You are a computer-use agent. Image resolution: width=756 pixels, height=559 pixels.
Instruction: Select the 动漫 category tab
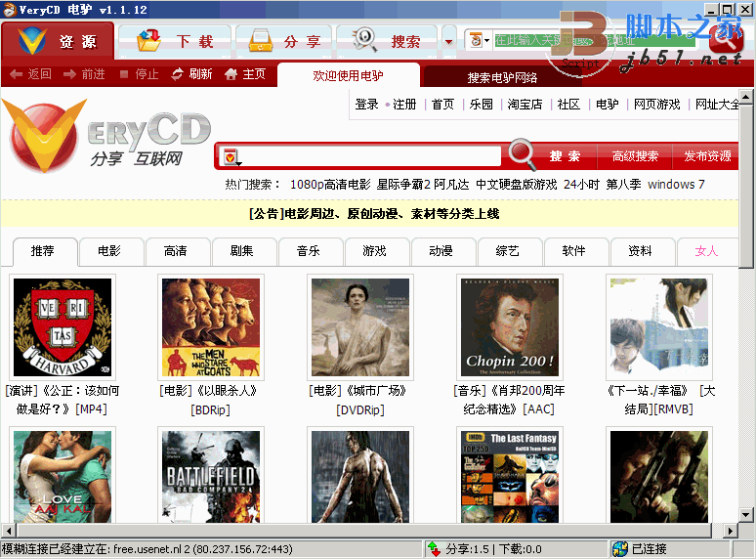click(443, 251)
